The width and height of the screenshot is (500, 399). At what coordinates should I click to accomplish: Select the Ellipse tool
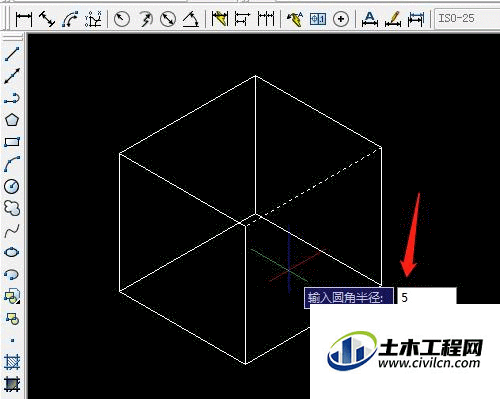click(12, 252)
